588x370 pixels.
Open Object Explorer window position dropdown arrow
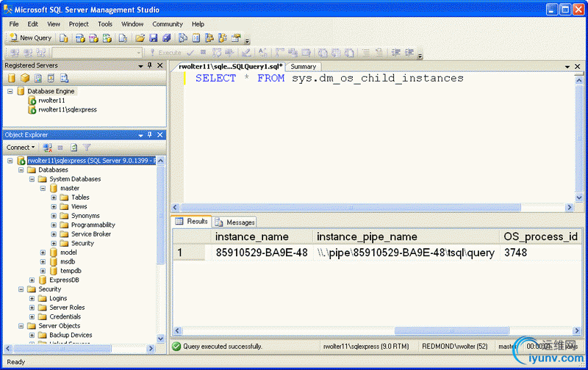coord(140,135)
